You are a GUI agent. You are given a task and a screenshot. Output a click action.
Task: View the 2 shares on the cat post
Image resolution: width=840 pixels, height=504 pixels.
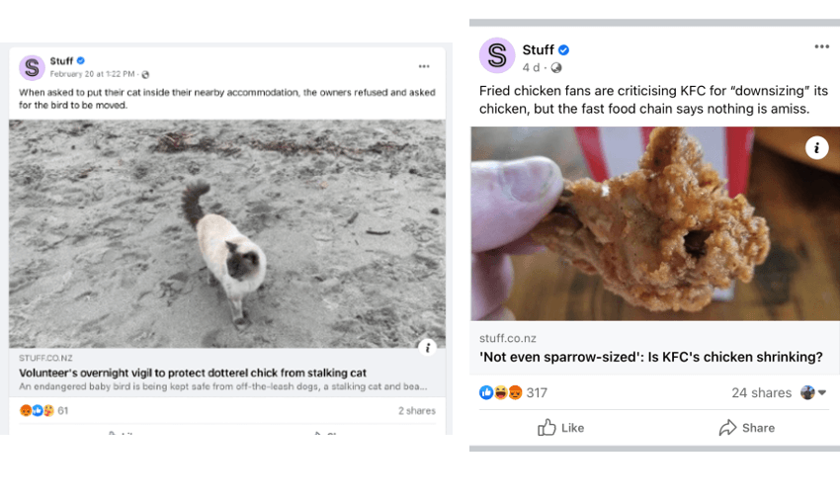coord(416,410)
